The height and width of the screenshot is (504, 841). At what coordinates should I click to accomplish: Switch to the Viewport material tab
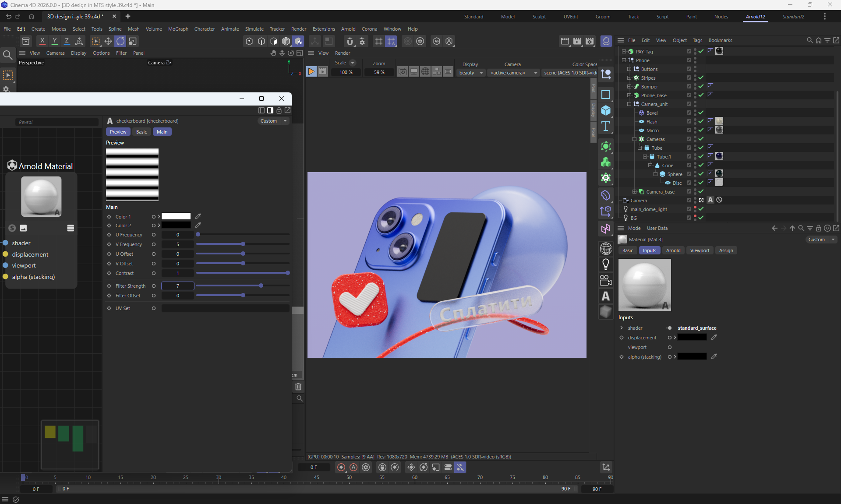coord(700,250)
